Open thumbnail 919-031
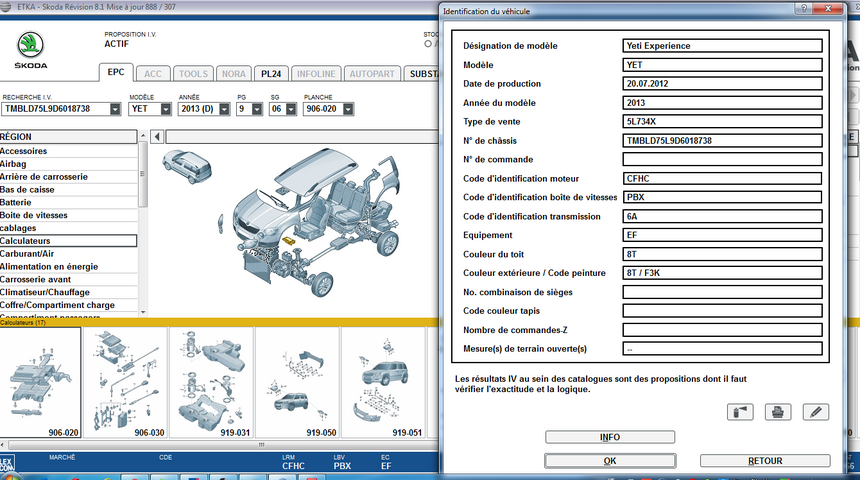The width and height of the screenshot is (860, 480). click(212, 382)
